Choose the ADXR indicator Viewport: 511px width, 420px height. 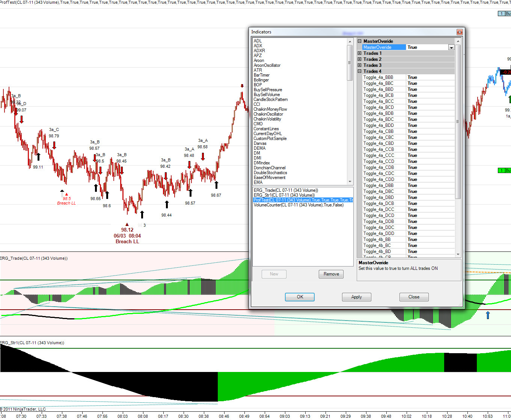[259, 51]
